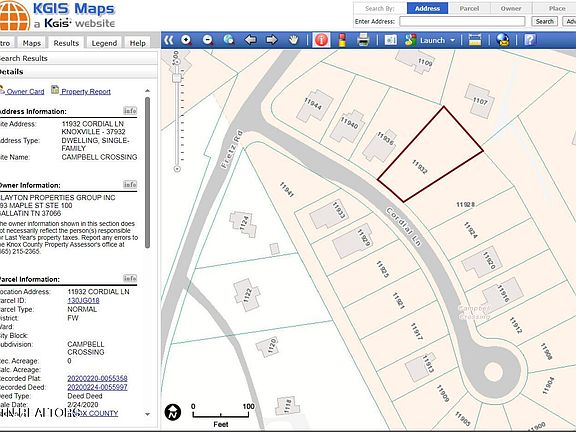Open the Property Report link

coord(86,91)
